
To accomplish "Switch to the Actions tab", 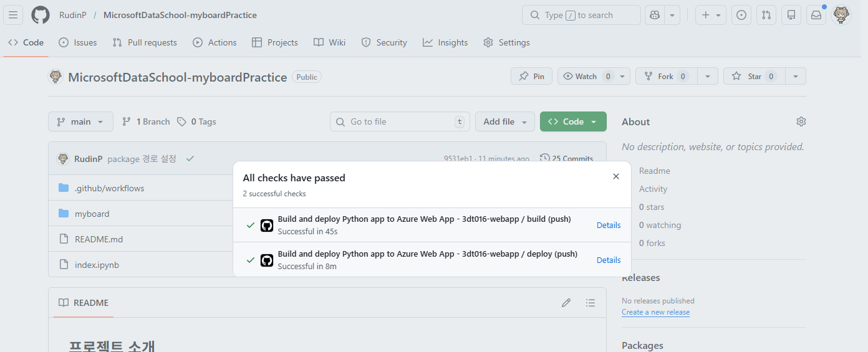I will (215, 42).
